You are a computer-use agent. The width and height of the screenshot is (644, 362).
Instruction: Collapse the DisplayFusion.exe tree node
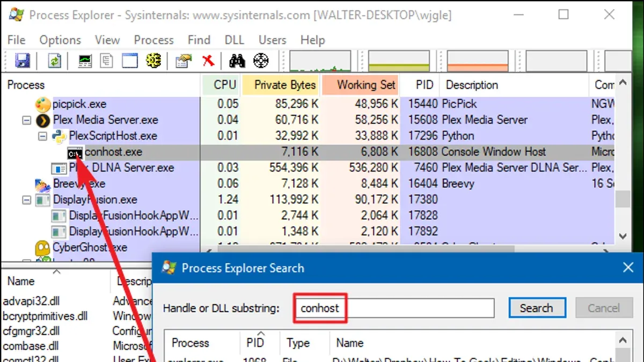click(27, 200)
